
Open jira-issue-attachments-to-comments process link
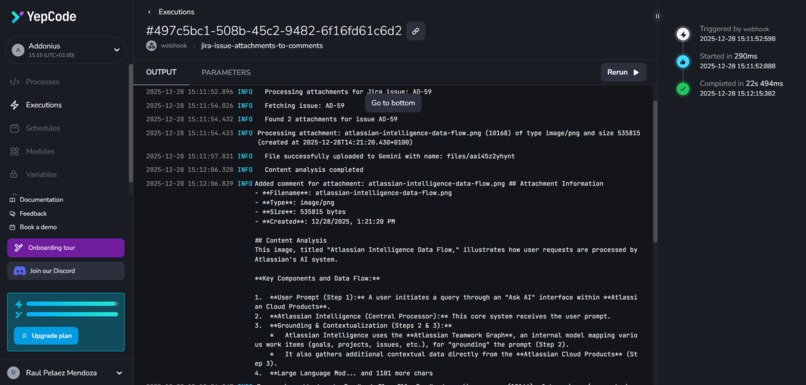[262, 46]
